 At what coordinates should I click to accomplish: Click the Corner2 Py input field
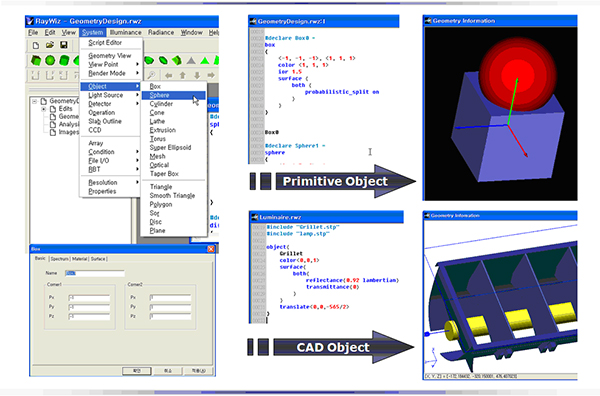[x=170, y=307]
